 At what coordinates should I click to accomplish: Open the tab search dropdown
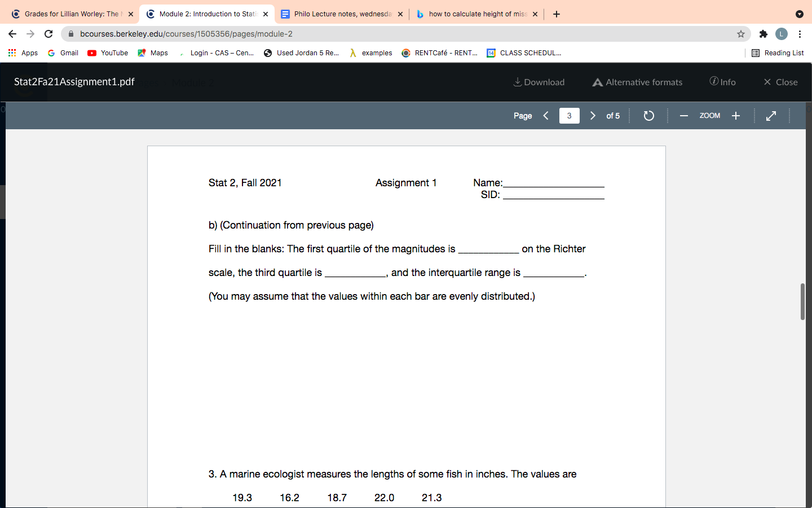coord(799,14)
